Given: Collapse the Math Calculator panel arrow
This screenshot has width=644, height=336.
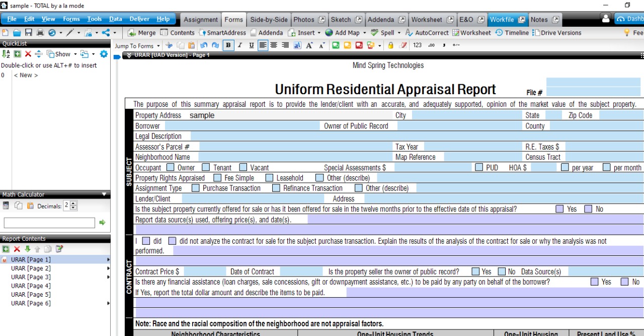Looking at the screenshot, I should click(x=104, y=194).
